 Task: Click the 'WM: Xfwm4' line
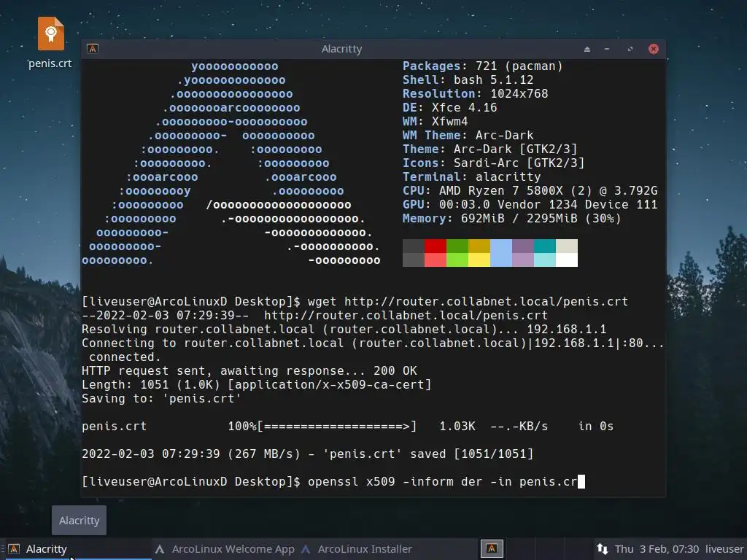point(435,122)
